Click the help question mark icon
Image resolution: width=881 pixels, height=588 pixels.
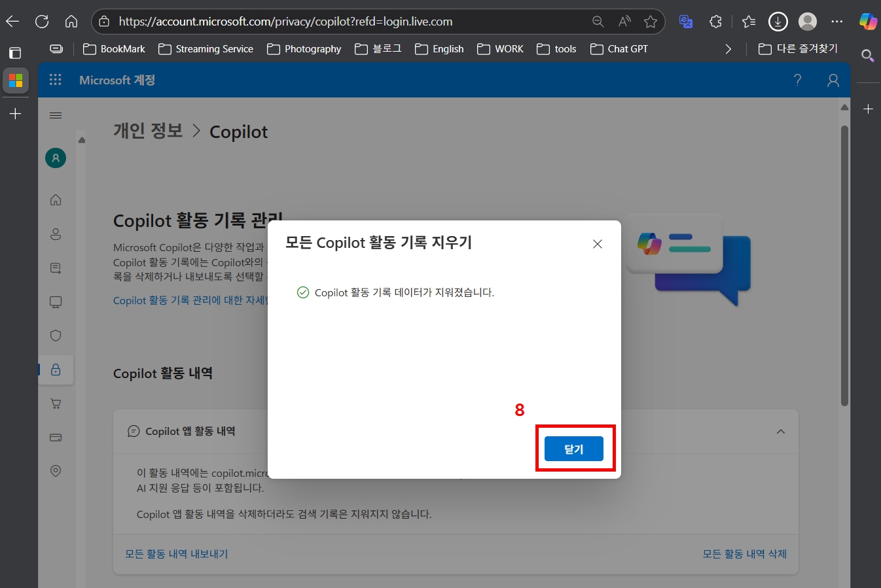click(797, 80)
